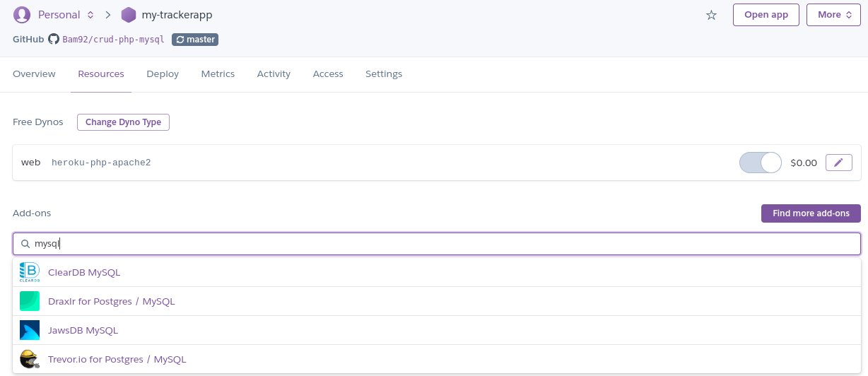The image size is (868, 376).
Task: Select Draxlr for Postgres / MySQL result
Action: [437, 301]
